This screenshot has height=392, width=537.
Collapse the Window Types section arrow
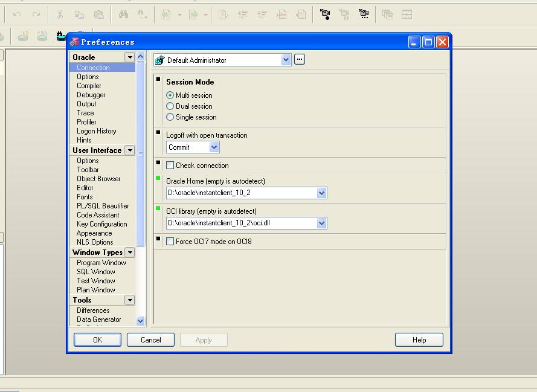130,252
